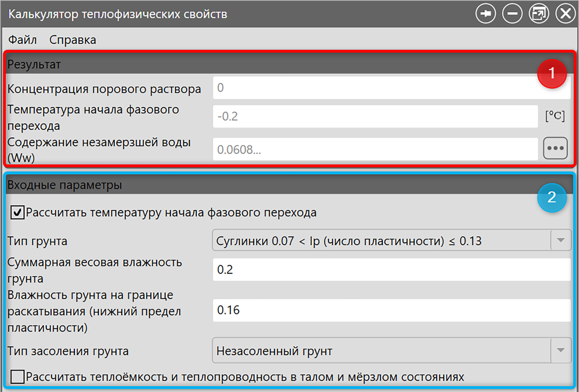Open the three-dots button beside unfrozen water content
This screenshot has width=579, height=392.
[555, 148]
